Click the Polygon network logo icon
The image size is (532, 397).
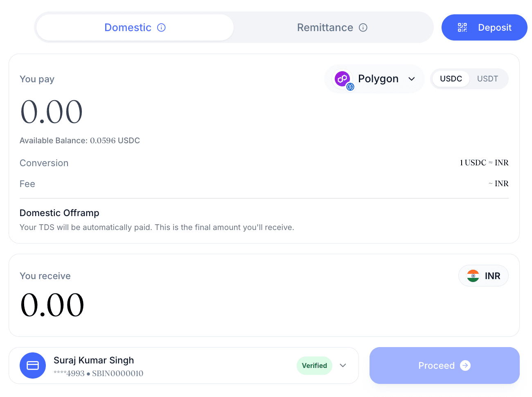point(342,78)
